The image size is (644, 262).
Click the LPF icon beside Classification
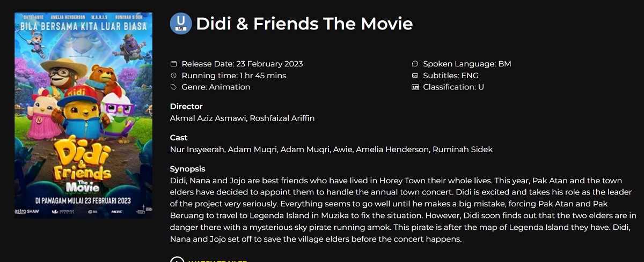(x=415, y=87)
